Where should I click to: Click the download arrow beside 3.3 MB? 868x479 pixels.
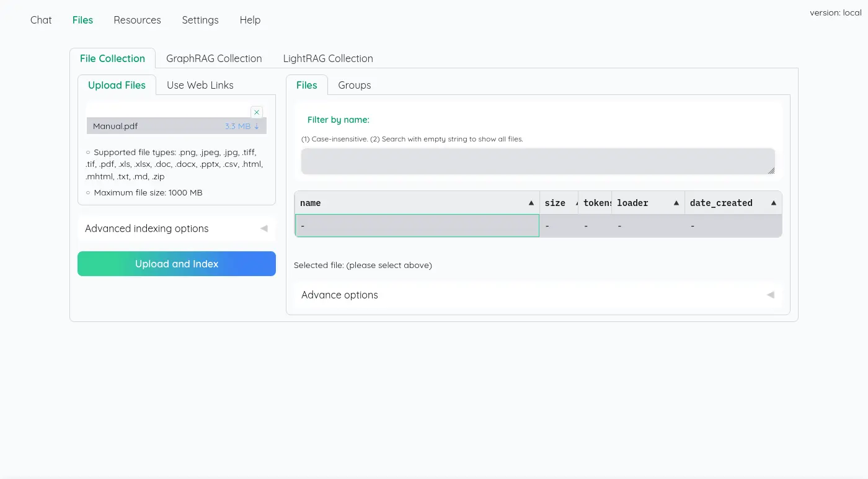[x=257, y=127]
